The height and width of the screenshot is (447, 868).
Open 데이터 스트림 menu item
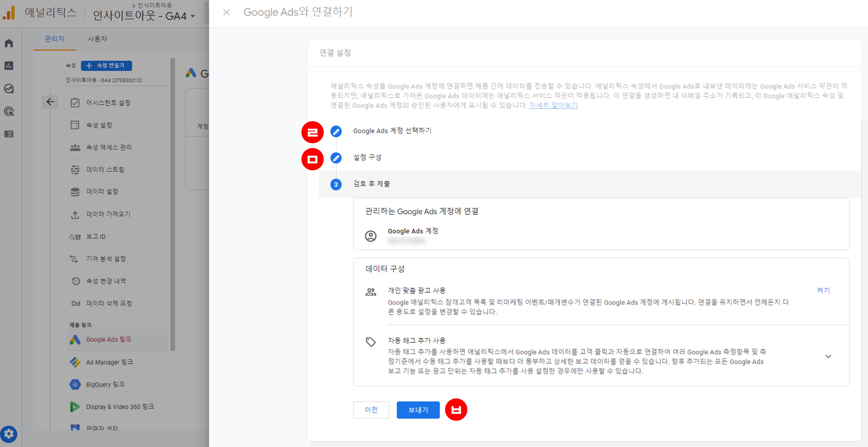pos(117,170)
